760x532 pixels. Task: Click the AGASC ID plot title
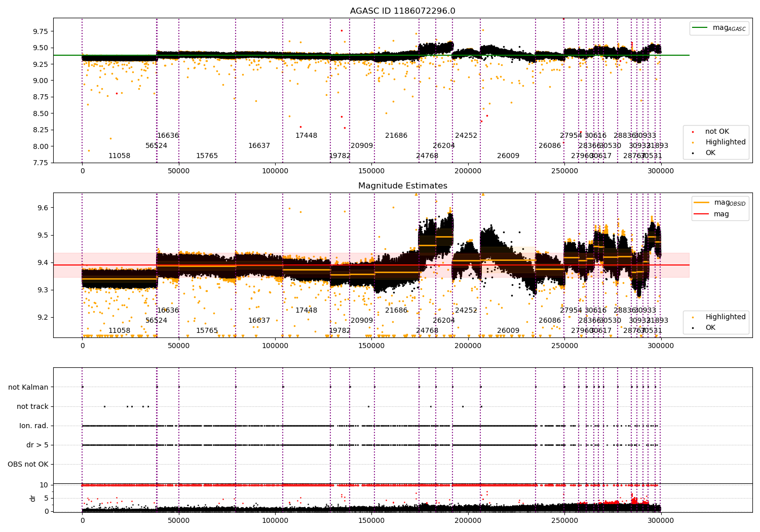click(x=402, y=11)
